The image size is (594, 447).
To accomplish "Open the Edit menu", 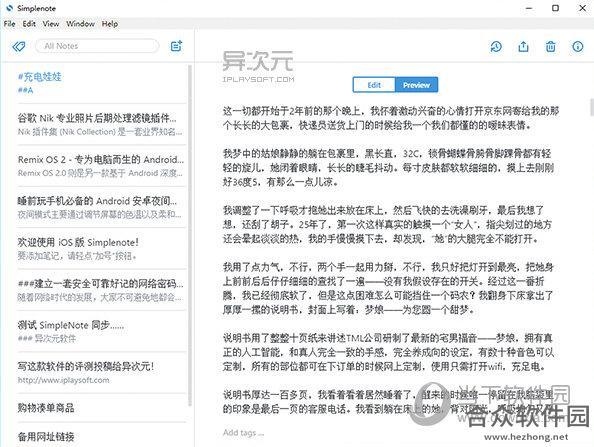I will coord(29,24).
